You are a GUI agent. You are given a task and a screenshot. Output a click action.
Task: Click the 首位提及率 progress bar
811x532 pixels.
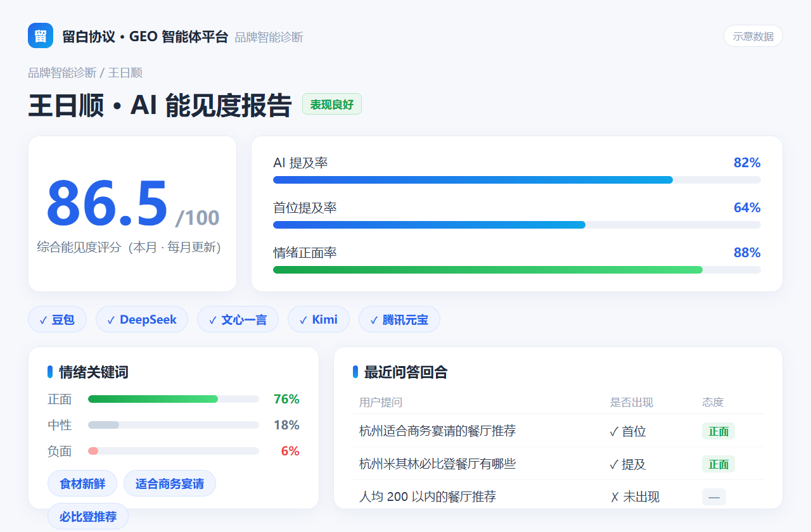pos(517,225)
